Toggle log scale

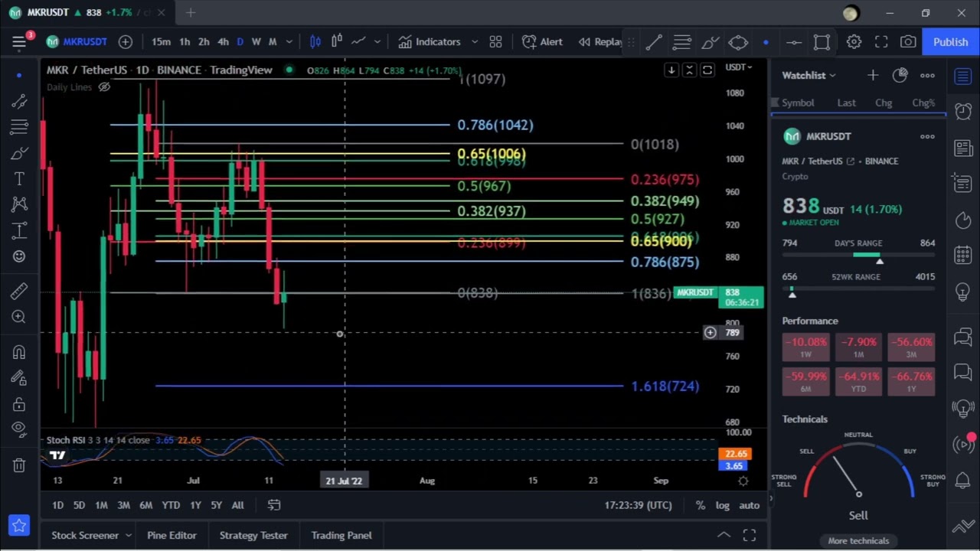coord(722,505)
